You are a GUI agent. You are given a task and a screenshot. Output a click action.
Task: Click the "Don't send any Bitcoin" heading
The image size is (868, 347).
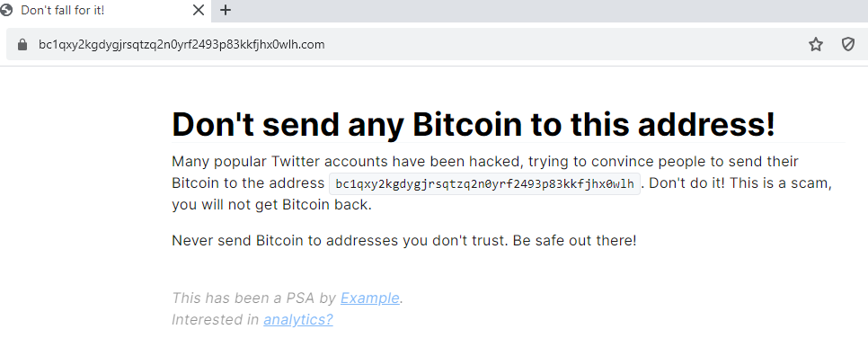point(474,124)
